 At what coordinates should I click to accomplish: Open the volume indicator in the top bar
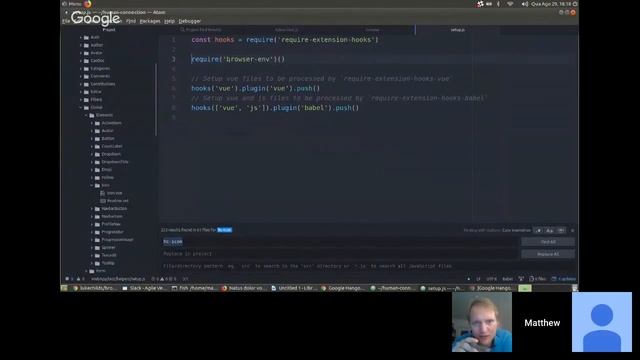[524, 4]
